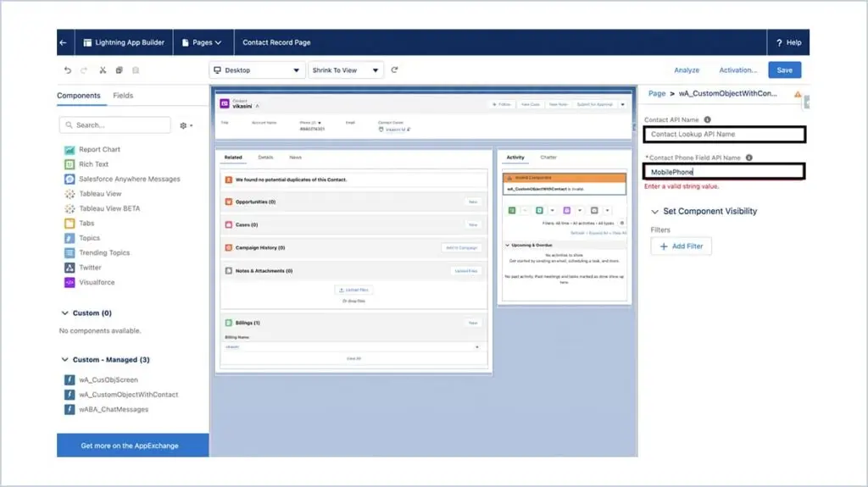Expand Upcoming & Overdue in Activity
The image size is (868, 487).
click(x=507, y=245)
